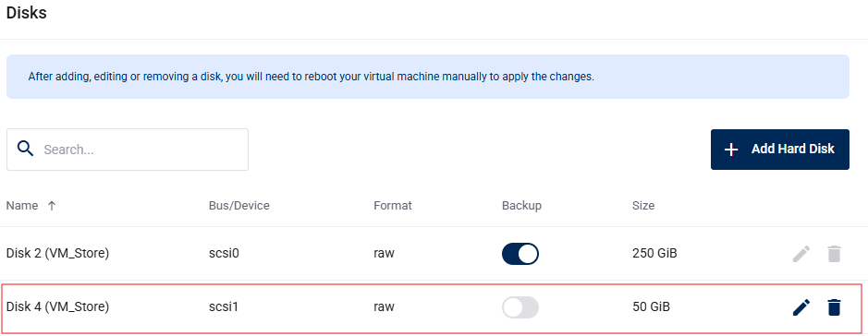The image size is (868, 336).
Task: Delete Disk 4 with the trash icon
Action: [x=834, y=307]
